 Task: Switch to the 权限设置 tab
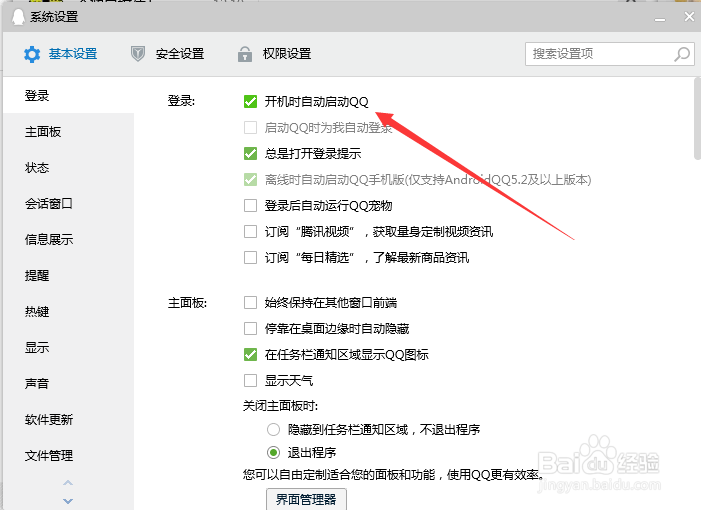click(x=274, y=54)
